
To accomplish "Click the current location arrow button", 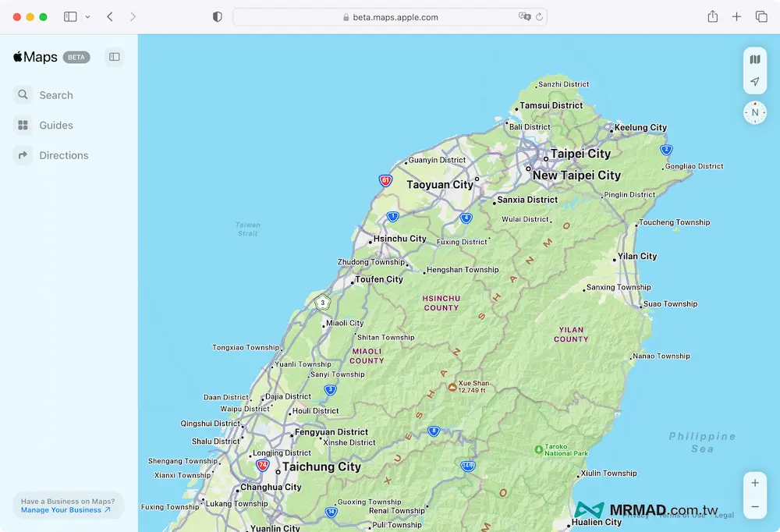I will (x=754, y=82).
